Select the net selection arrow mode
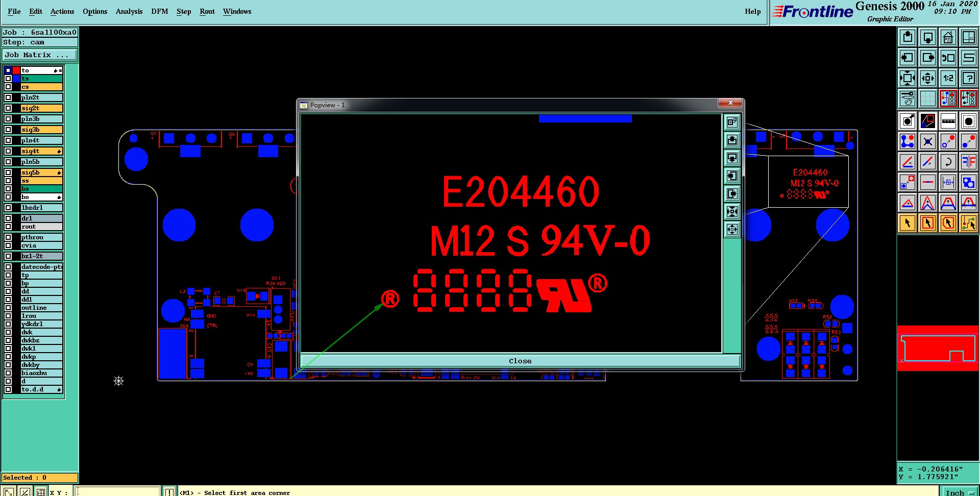The height and width of the screenshot is (496, 980). (969, 223)
